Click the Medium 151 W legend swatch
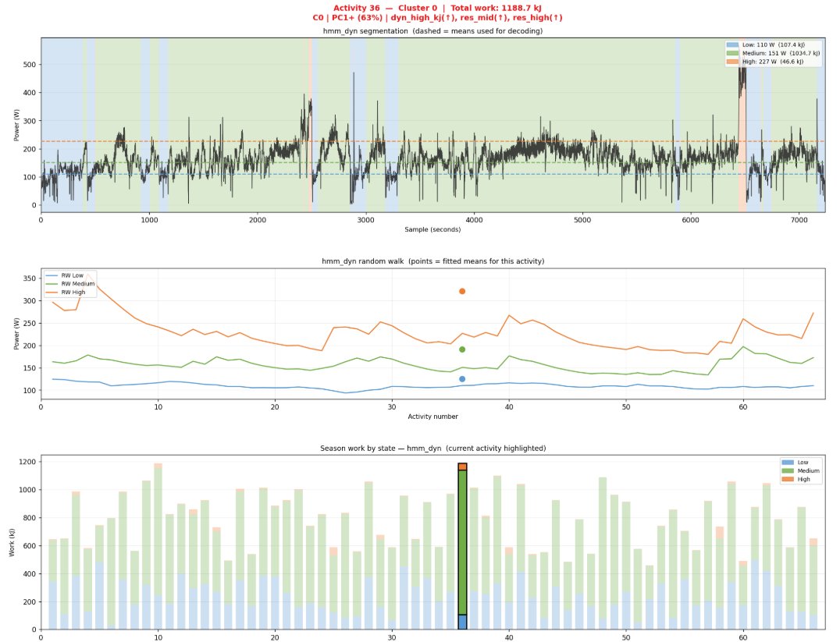This screenshot has width=840, height=642. coord(732,54)
